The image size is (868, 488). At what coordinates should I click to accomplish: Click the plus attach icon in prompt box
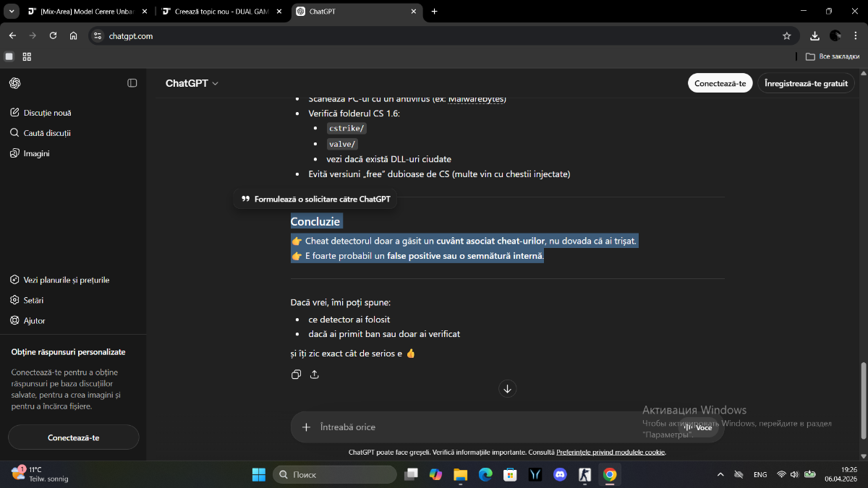point(306,427)
